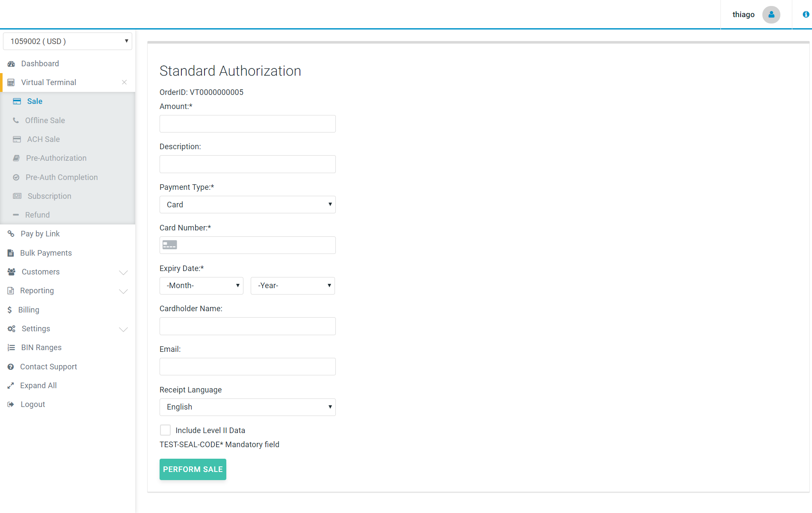Click the blue info icon in header
This screenshot has width=812, height=513.
tap(806, 15)
